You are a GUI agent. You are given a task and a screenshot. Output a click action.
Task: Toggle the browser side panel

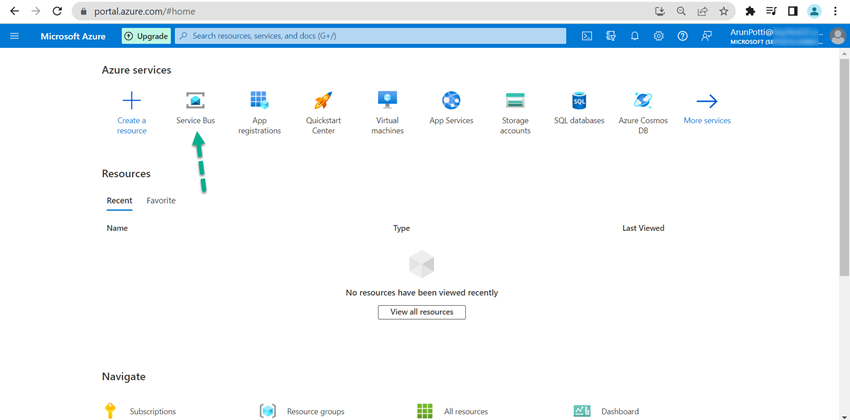pyautogui.click(x=793, y=11)
